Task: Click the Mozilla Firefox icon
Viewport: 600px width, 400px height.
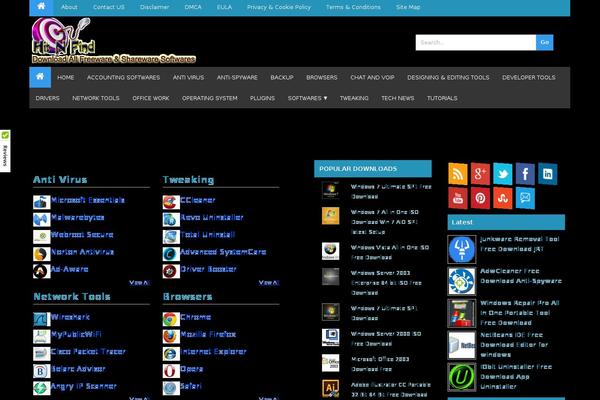Action: tap(171, 336)
